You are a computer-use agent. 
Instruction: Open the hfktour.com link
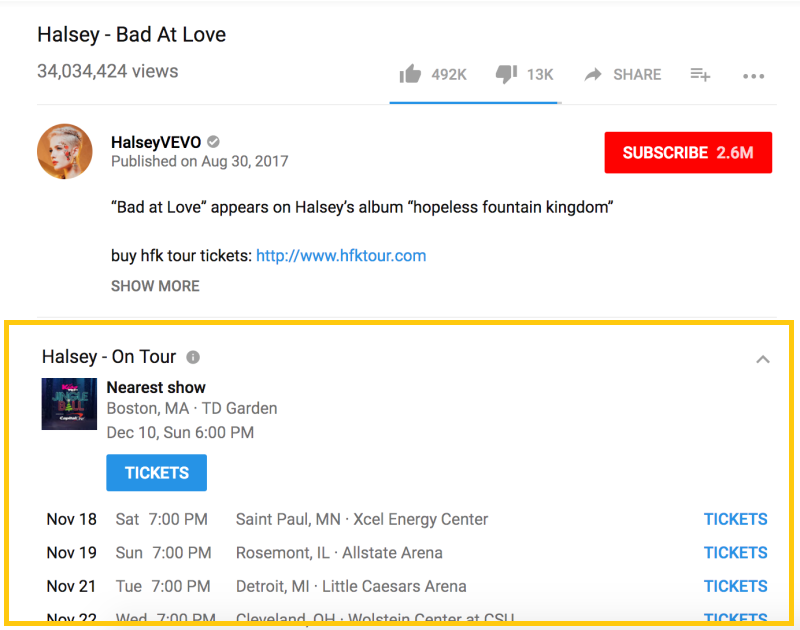(x=341, y=256)
